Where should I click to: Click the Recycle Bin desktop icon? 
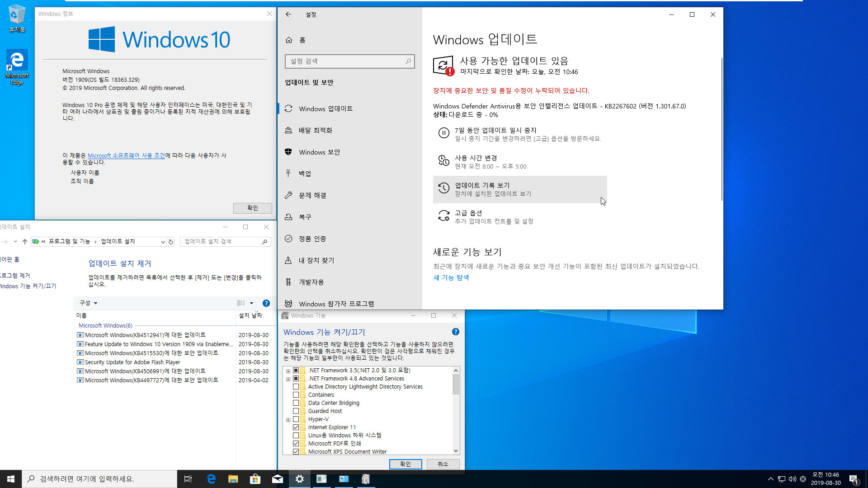17,19
